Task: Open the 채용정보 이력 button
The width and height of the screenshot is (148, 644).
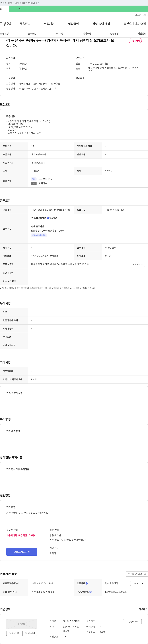Action: (132, 621)
